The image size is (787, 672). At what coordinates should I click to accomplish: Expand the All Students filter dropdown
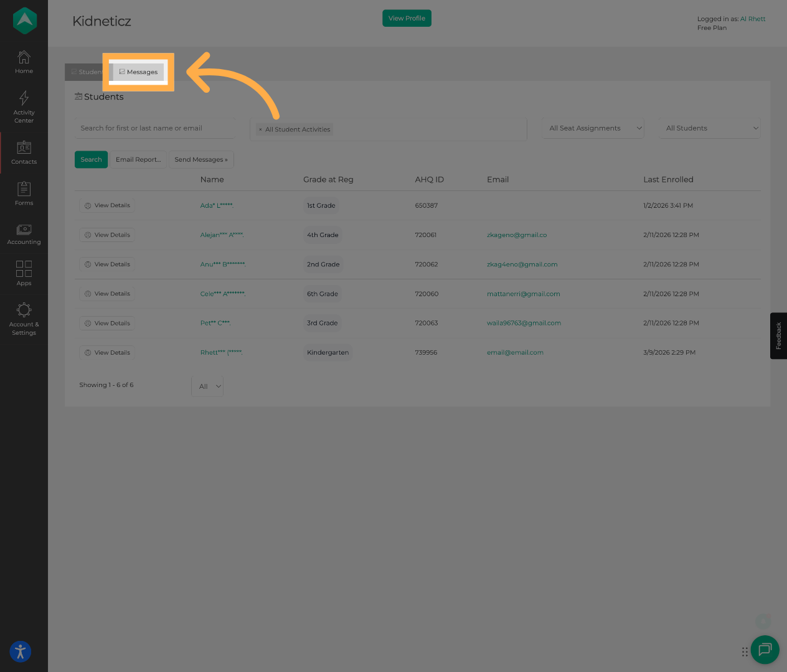(x=711, y=128)
